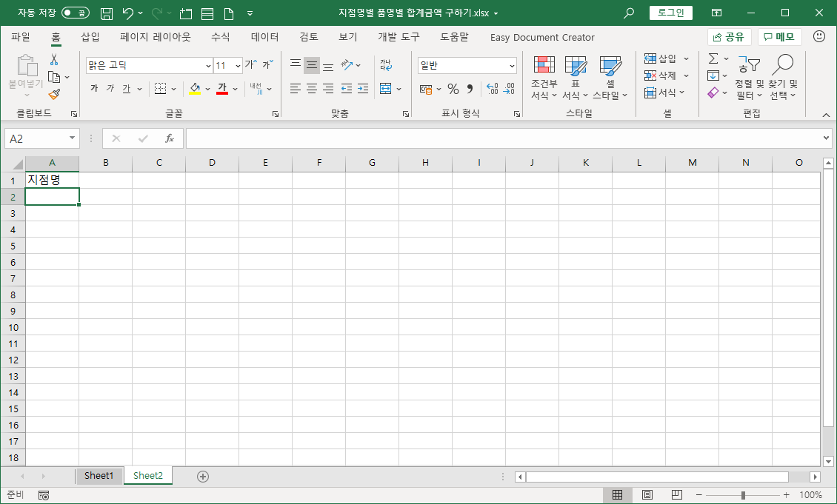Click the Decrease Indent icon
Viewport: 837px width, 504px height.
(x=347, y=89)
